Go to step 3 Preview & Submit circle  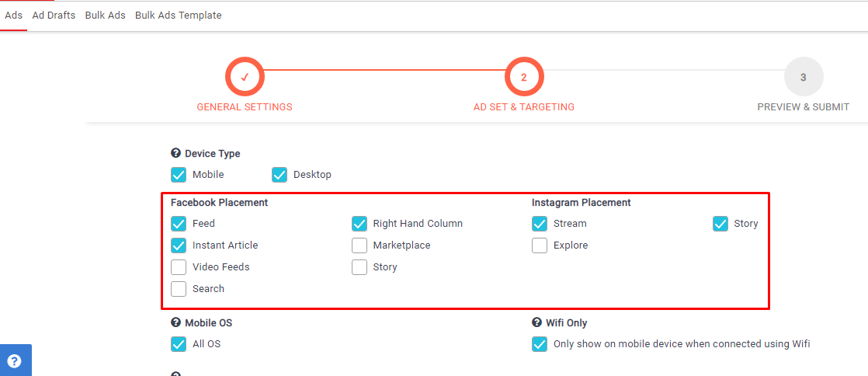(803, 77)
